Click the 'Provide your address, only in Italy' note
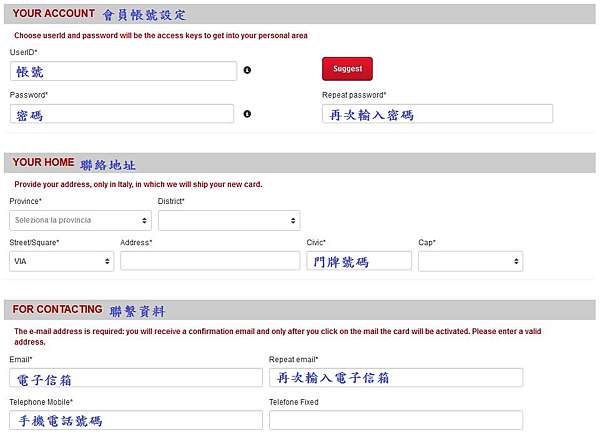This screenshot has width=600, height=436. click(x=138, y=185)
